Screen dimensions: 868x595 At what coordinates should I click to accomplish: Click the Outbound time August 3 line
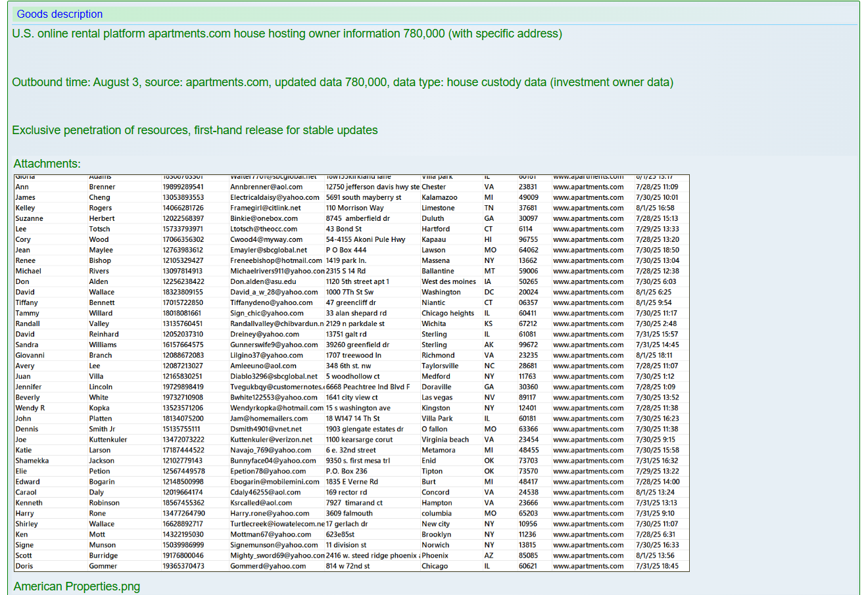tap(342, 82)
